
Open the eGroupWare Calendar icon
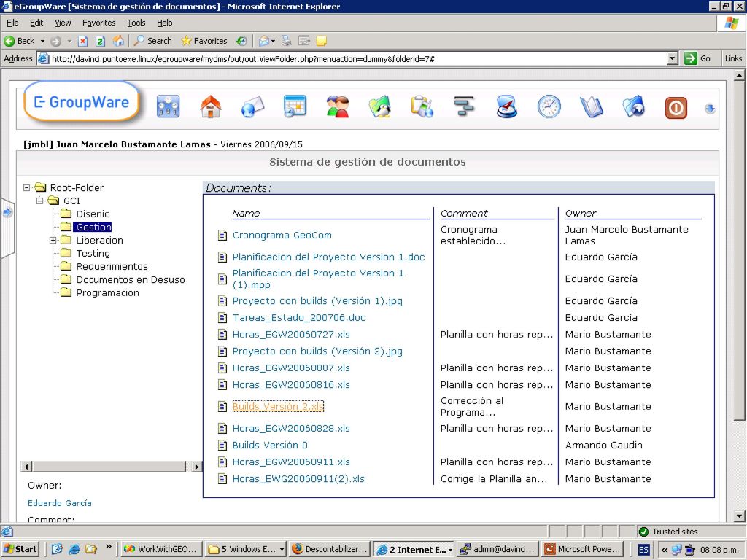[295, 106]
